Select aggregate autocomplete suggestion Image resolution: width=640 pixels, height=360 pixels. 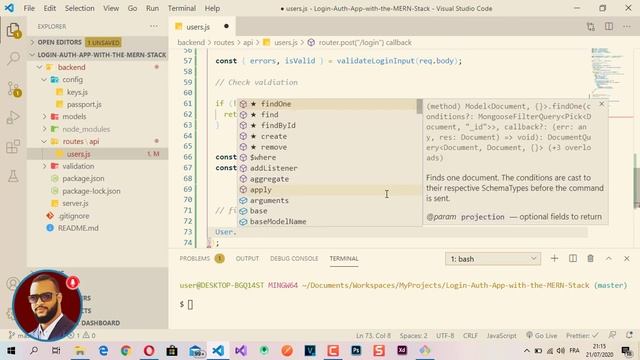coord(327,179)
